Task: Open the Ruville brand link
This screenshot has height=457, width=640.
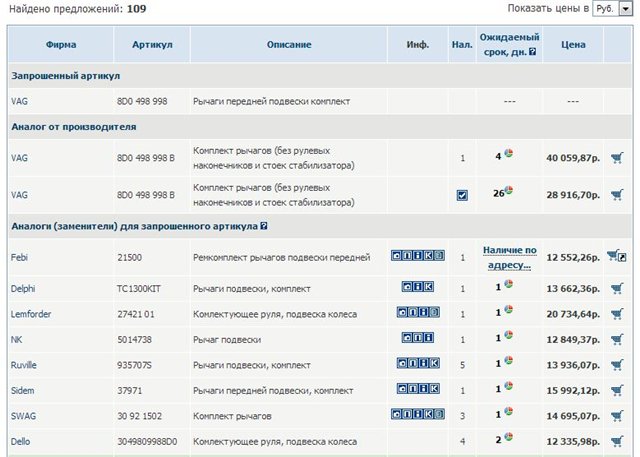Action: tap(24, 365)
